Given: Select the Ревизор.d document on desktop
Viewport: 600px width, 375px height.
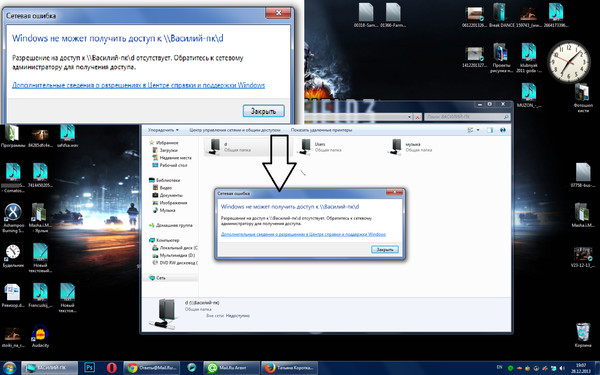Looking at the screenshot, I should (13, 295).
